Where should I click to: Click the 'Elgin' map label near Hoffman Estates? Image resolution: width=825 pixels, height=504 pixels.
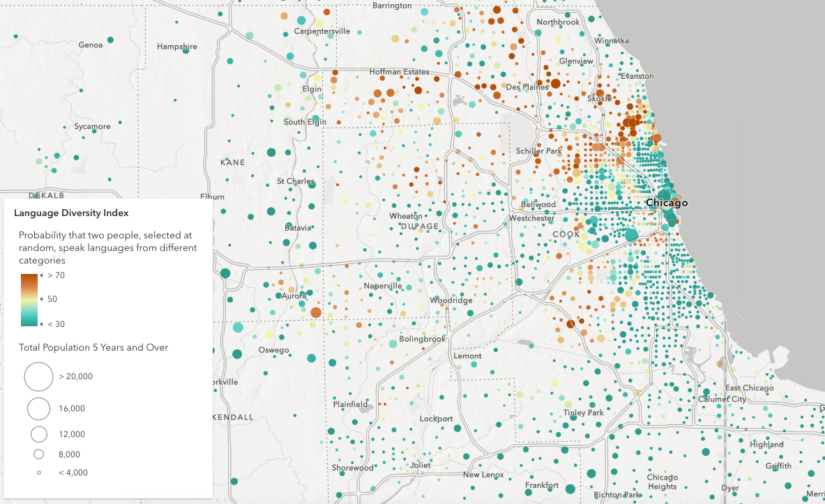point(312,89)
